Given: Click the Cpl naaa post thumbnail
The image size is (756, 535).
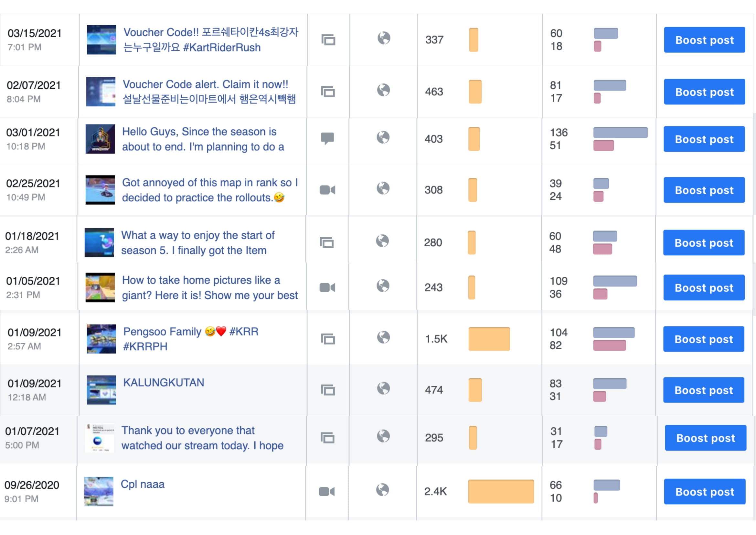Looking at the screenshot, I should 99,491.
